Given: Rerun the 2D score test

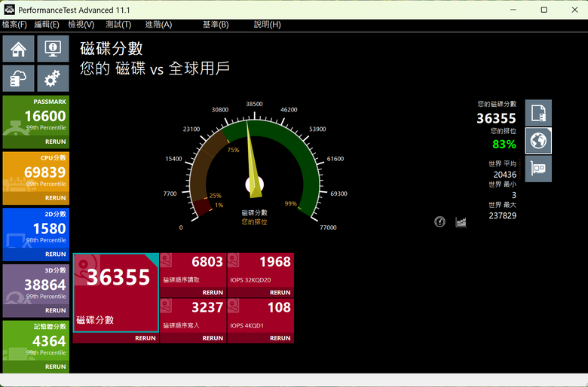Looking at the screenshot, I should (56, 254).
